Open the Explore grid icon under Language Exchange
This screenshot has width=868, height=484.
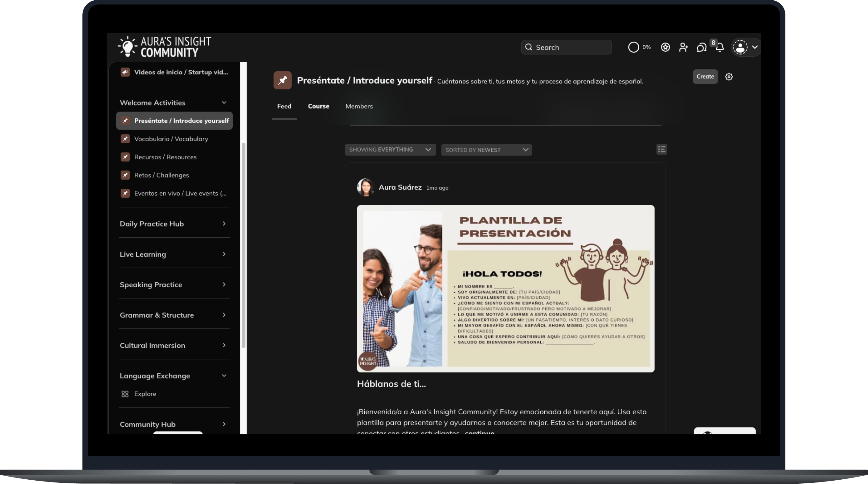pos(125,394)
